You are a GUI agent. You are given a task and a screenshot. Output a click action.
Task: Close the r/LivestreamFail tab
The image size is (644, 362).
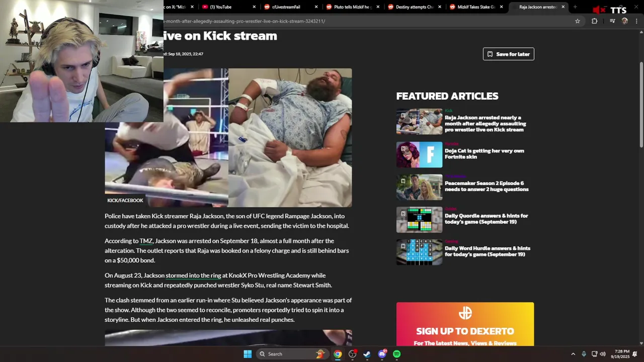(x=316, y=7)
